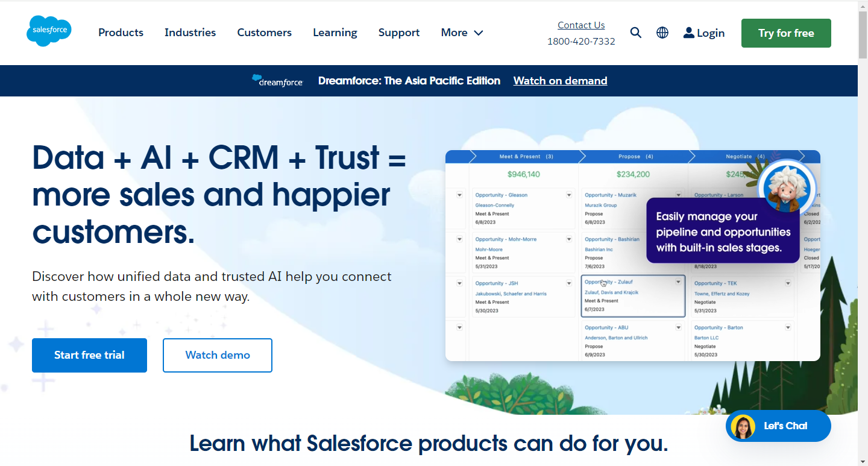Click the Opportunity - Muzarik link
The width and height of the screenshot is (868, 466).
(610, 195)
